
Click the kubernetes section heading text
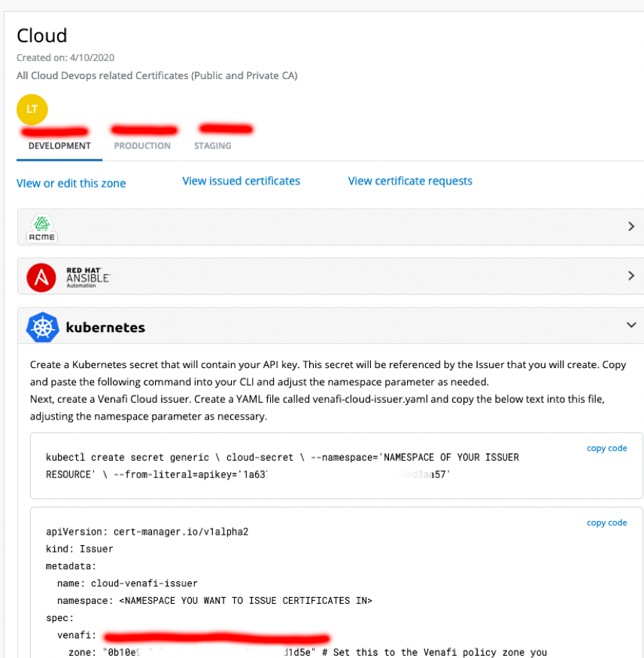point(105,327)
